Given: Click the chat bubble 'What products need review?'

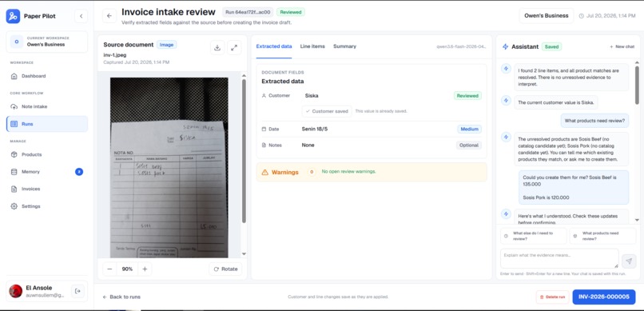Looking at the screenshot, I should (x=594, y=121).
